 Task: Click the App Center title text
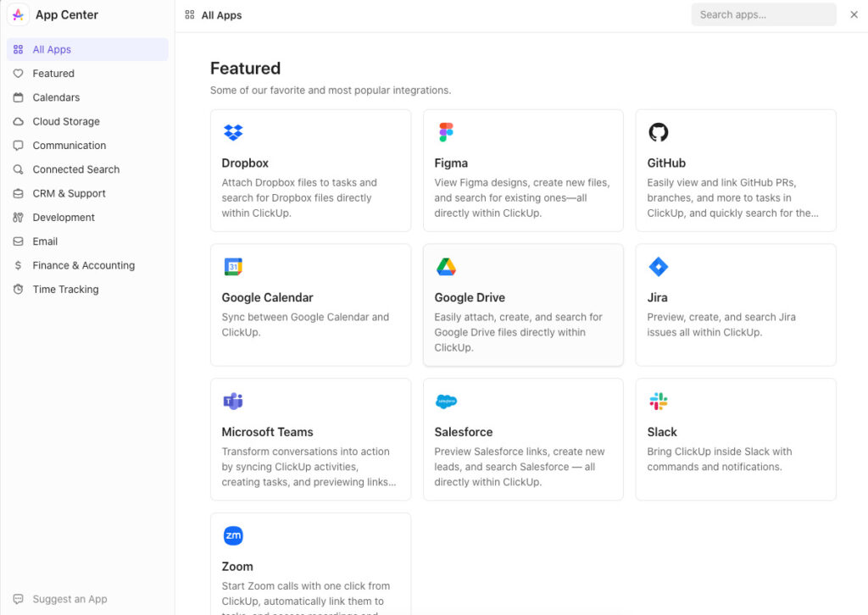67,15
